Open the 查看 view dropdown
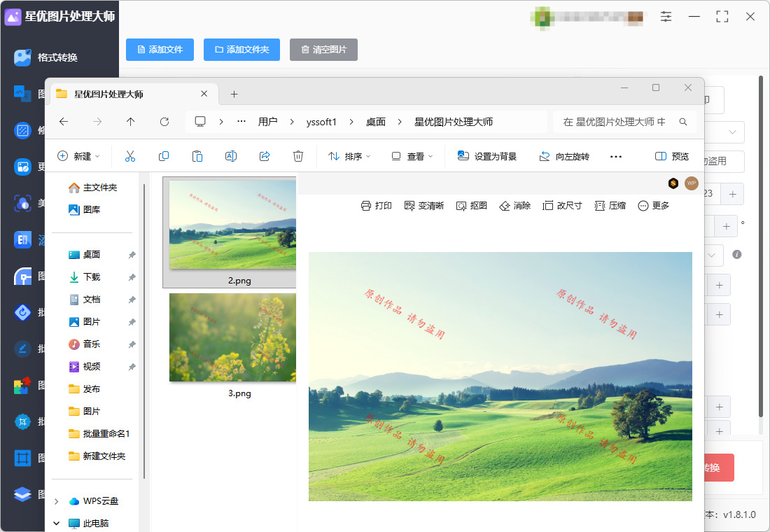Screen dimensions: 770x532 pos(412,156)
